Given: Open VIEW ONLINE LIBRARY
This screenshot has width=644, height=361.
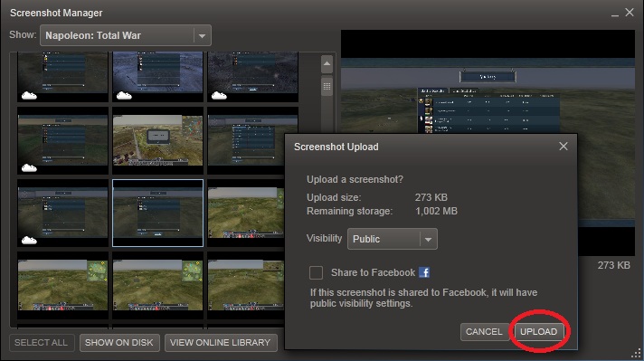Looking at the screenshot, I should tap(221, 343).
